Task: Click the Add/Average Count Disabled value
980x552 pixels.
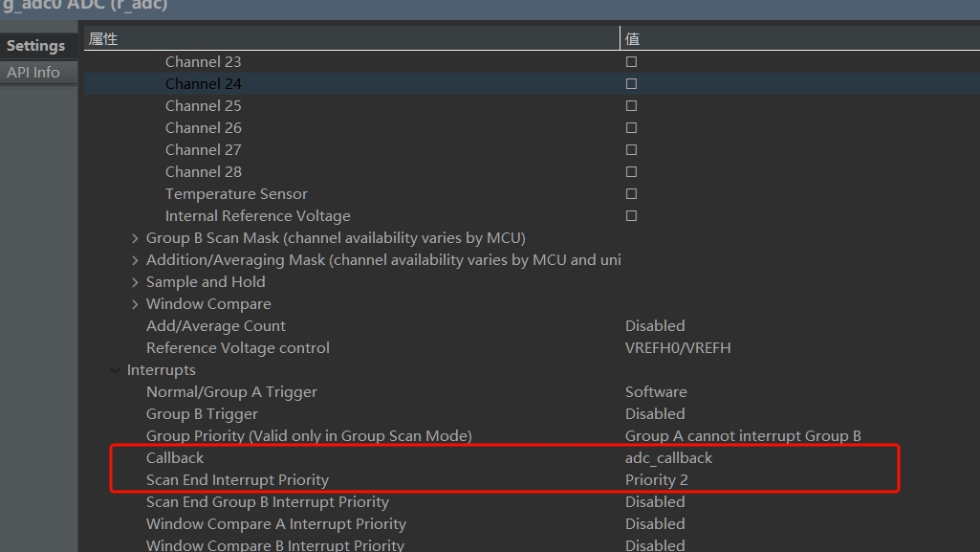Action: (x=655, y=326)
